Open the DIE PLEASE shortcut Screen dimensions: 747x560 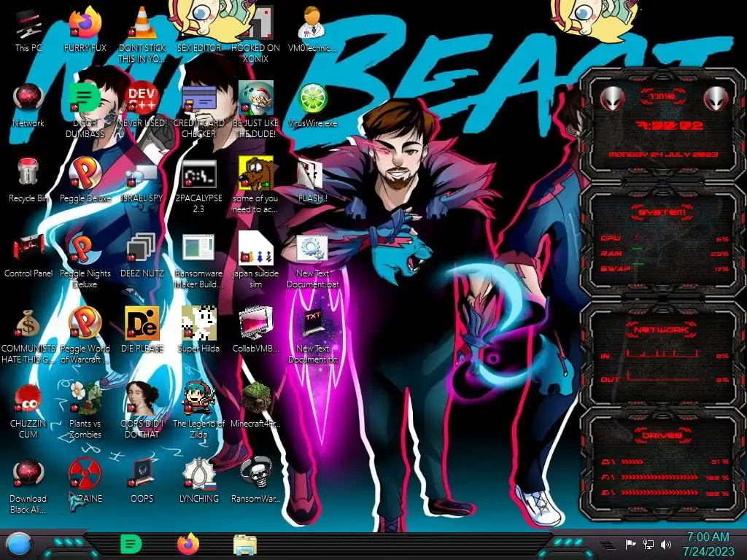[x=142, y=330]
